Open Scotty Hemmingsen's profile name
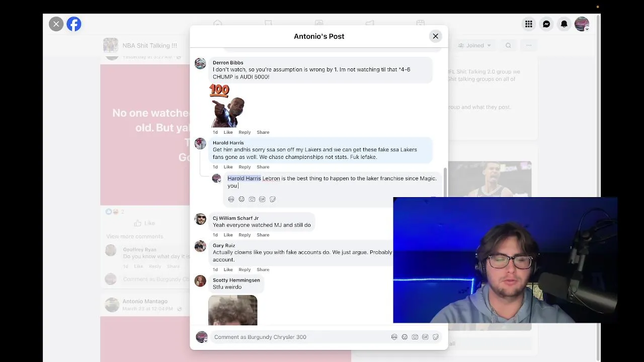 tap(236, 280)
